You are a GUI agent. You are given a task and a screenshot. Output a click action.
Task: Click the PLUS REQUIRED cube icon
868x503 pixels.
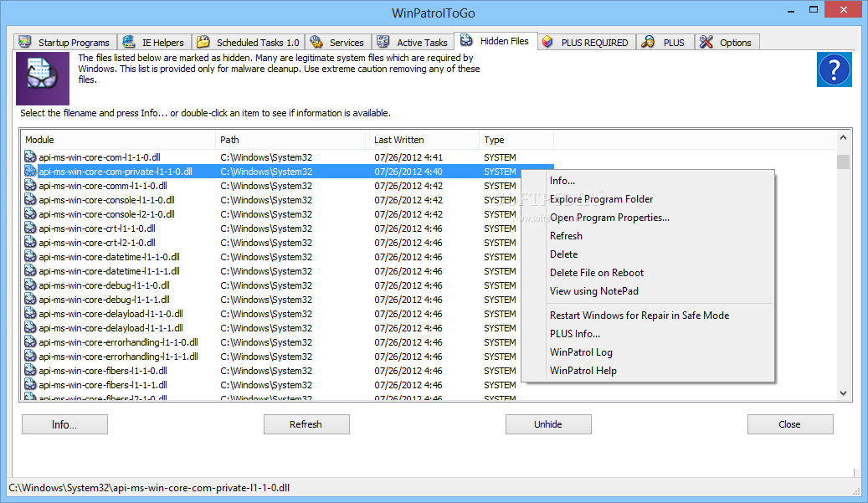tap(547, 42)
